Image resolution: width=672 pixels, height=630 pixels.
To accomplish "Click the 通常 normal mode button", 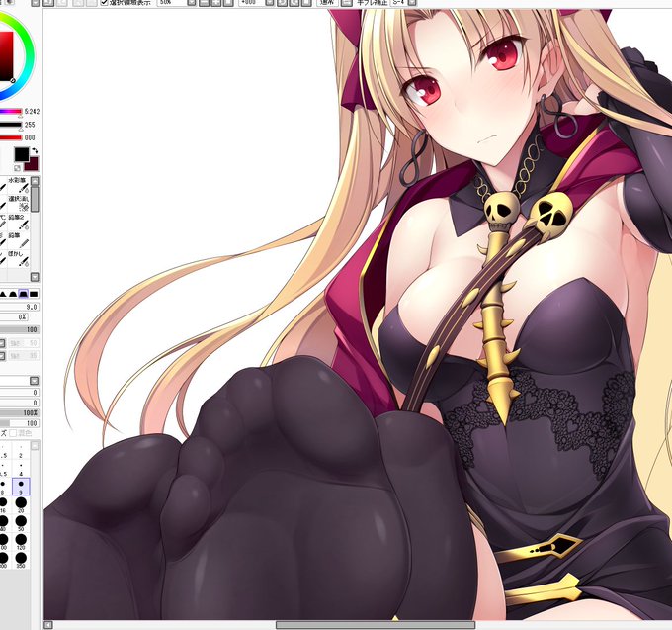I will 327,3.
